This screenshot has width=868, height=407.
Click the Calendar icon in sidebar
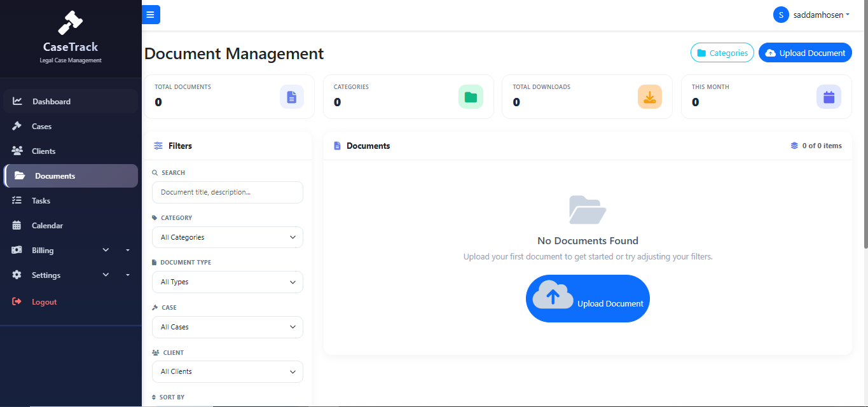point(17,225)
